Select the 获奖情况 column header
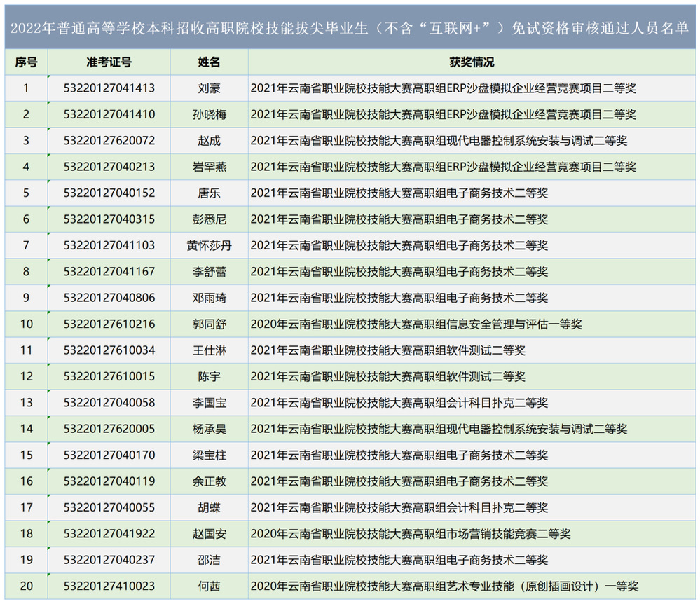700x604 pixels. (x=471, y=62)
